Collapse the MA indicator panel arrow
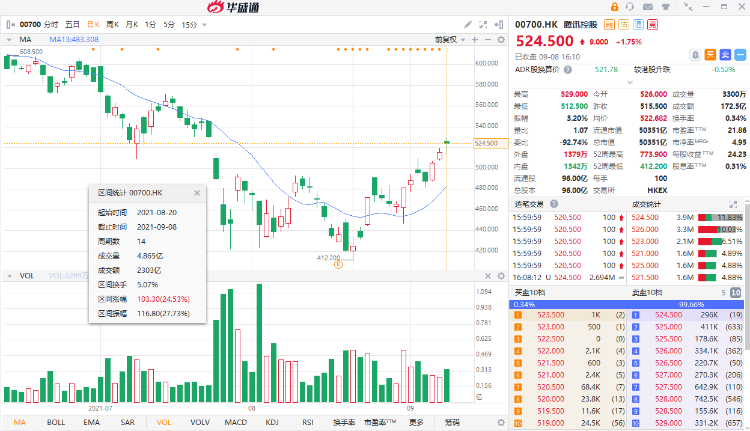Image resolution: width=750 pixels, height=431 pixels. [9, 40]
